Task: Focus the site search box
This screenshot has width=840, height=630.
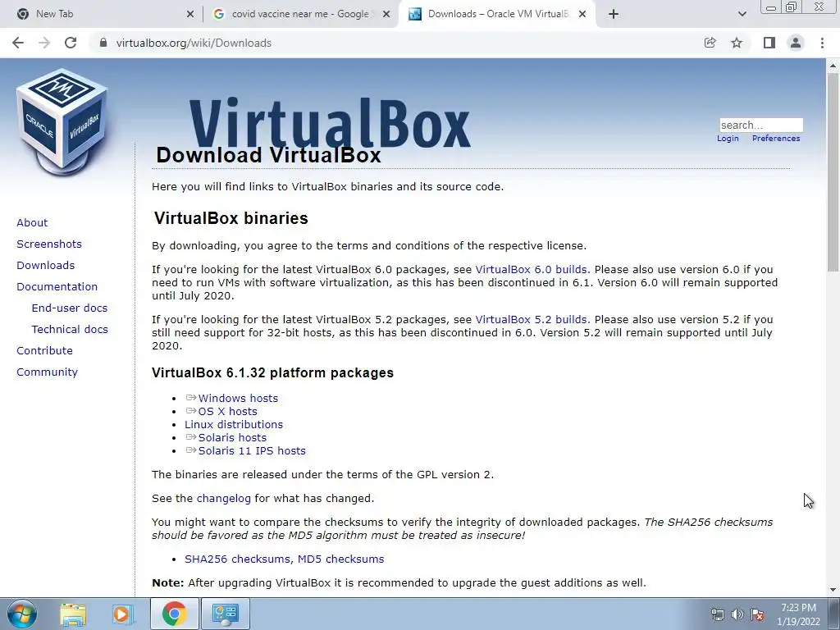Action: [x=760, y=125]
